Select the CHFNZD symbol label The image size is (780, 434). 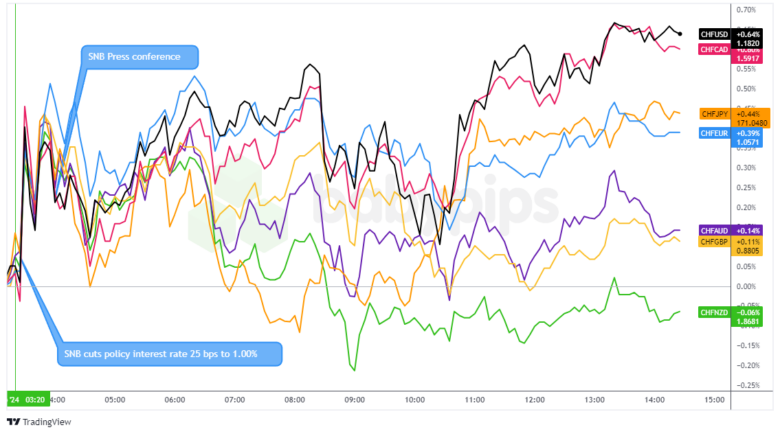point(715,313)
